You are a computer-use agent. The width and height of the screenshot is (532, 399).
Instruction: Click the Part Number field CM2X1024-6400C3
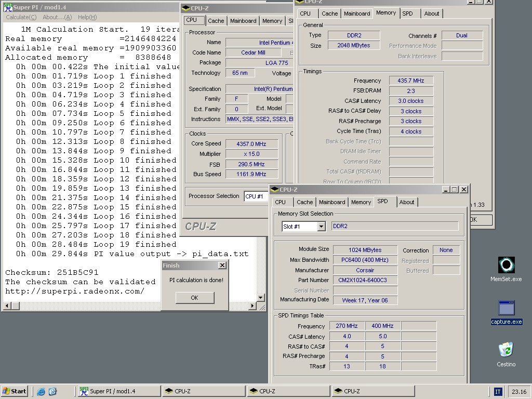coord(365,280)
